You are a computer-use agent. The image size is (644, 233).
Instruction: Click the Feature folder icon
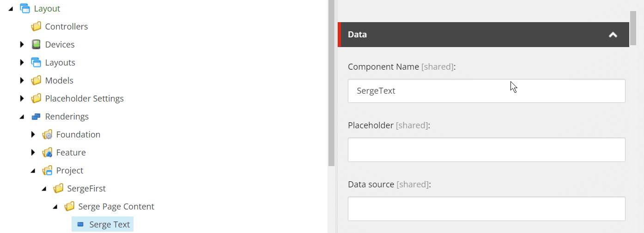pos(47,152)
